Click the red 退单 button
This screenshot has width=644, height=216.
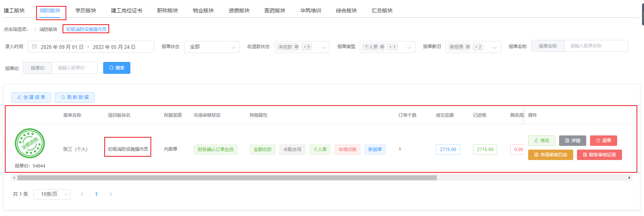point(603,141)
